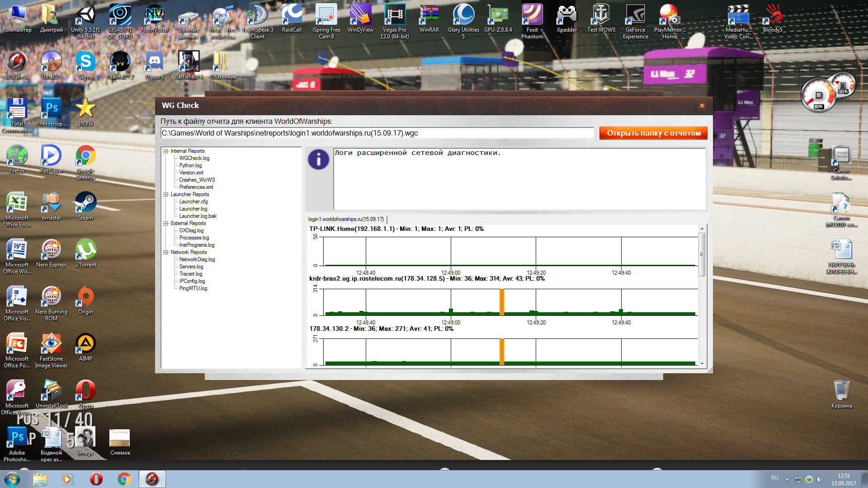Click the report file path field

(377, 133)
